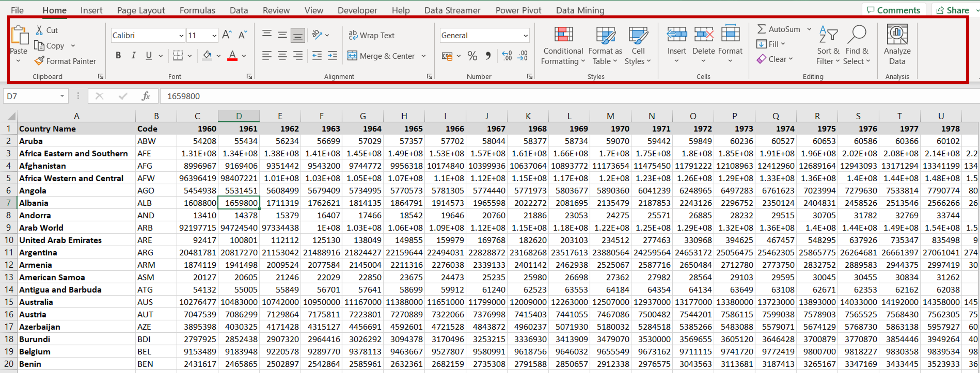Switch to the Page Layout tab
980x373 pixels.
(x=141, y=10)
